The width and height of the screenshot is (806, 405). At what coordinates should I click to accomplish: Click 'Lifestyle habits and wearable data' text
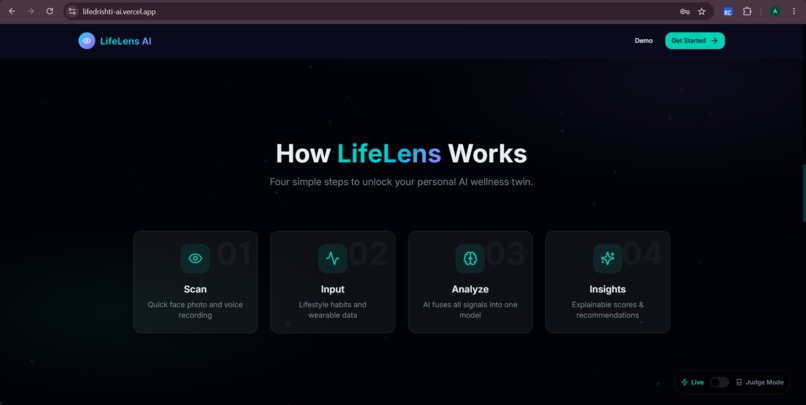click(333, 310)
